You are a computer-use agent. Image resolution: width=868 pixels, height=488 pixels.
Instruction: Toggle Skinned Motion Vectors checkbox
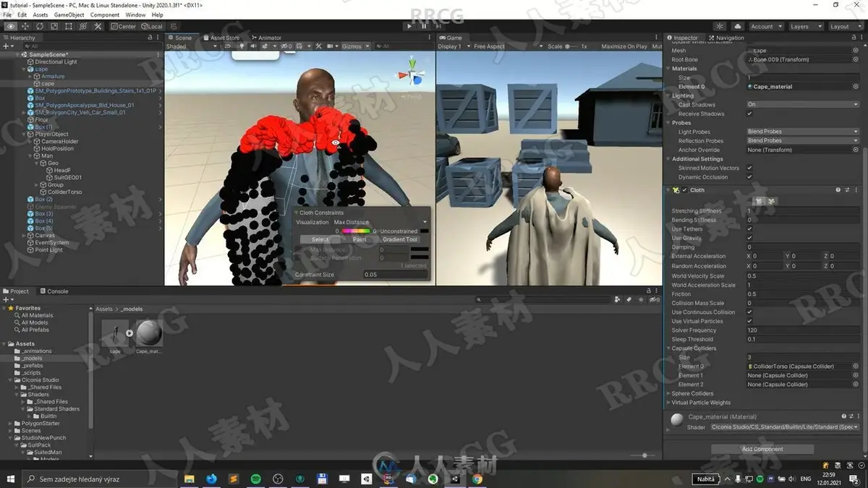coord(749,168)
